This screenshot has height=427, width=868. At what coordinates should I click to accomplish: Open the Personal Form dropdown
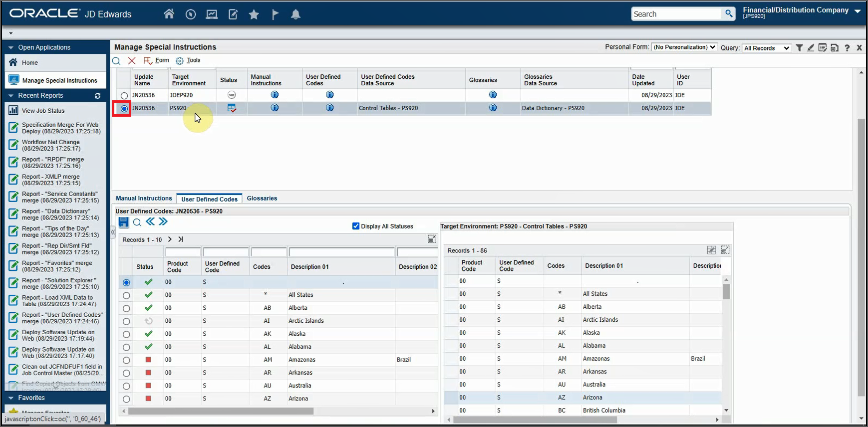tap(684, 47)
